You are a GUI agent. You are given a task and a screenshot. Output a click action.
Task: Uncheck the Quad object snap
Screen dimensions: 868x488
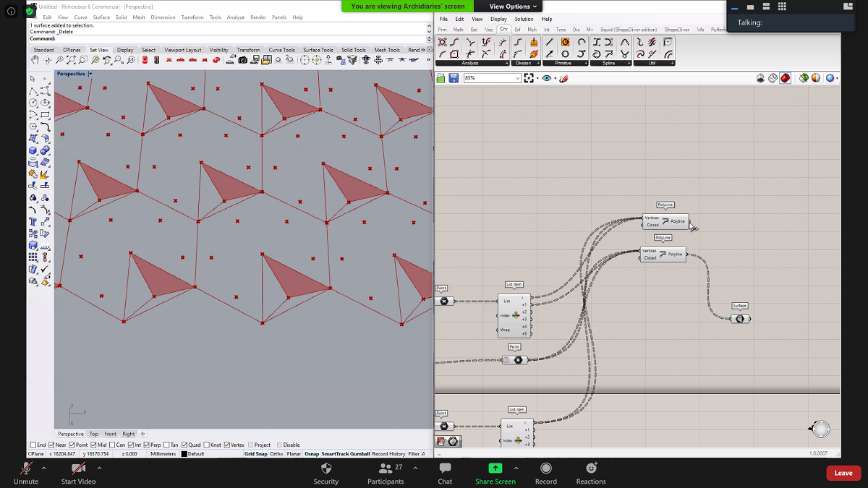pyautogui.click(x=184, y=445)
